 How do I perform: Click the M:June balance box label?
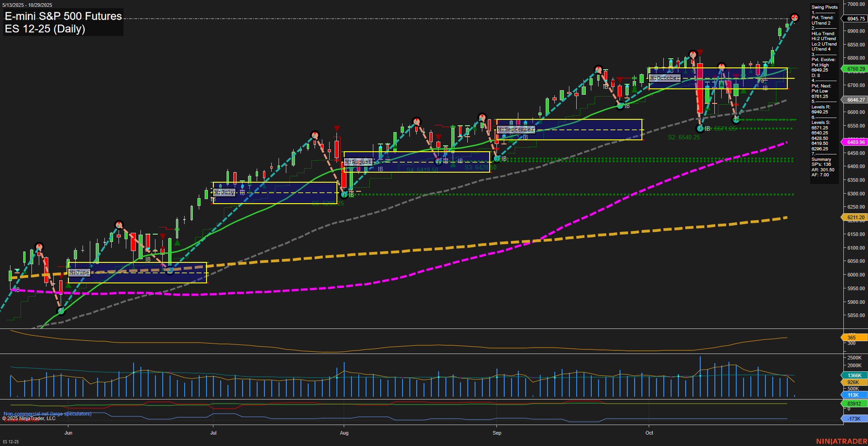tap(78, 272)
